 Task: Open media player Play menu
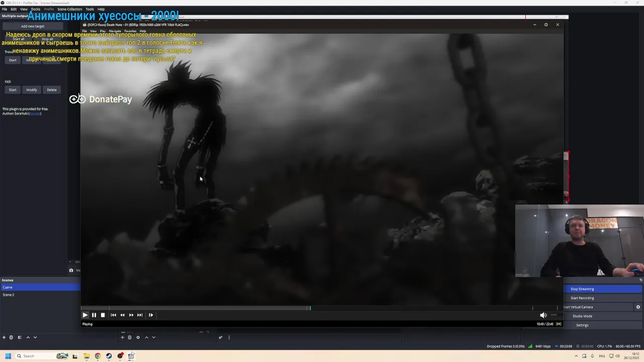pyautogui.click(x=103, y=31)
